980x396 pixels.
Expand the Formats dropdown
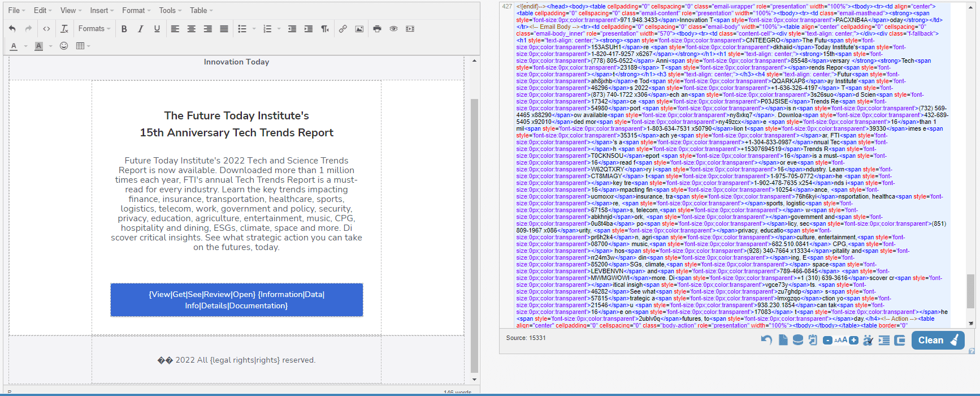pos(94,29)
